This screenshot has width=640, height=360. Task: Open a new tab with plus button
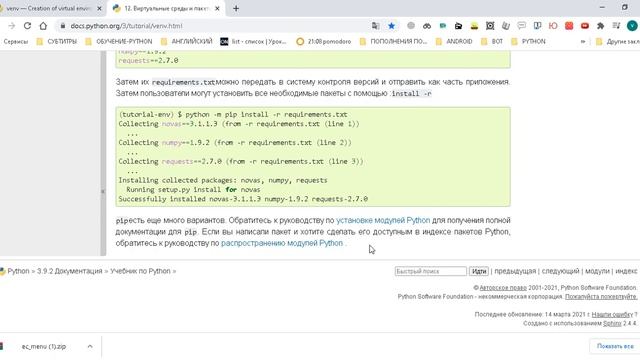pos(236,8)
